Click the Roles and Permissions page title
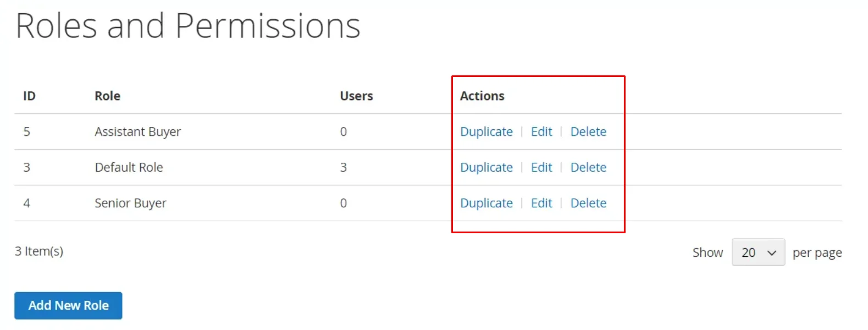868x330 pixels. click(x=188, y=25)
